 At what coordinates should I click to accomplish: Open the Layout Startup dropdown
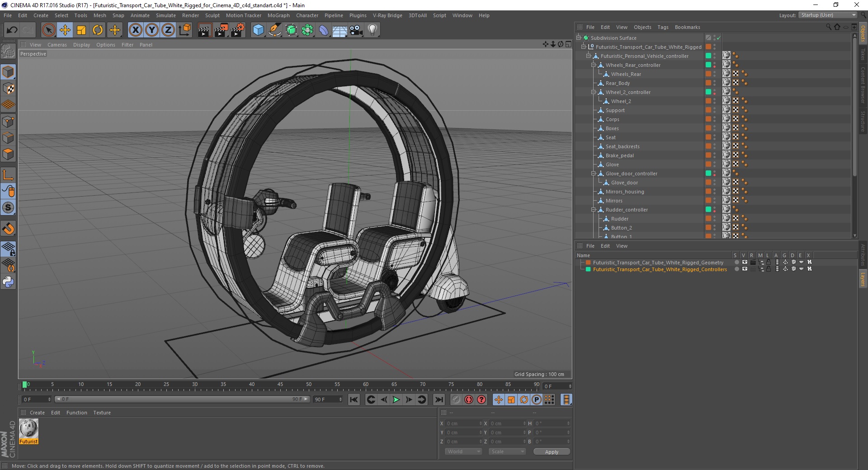(828, 15)
